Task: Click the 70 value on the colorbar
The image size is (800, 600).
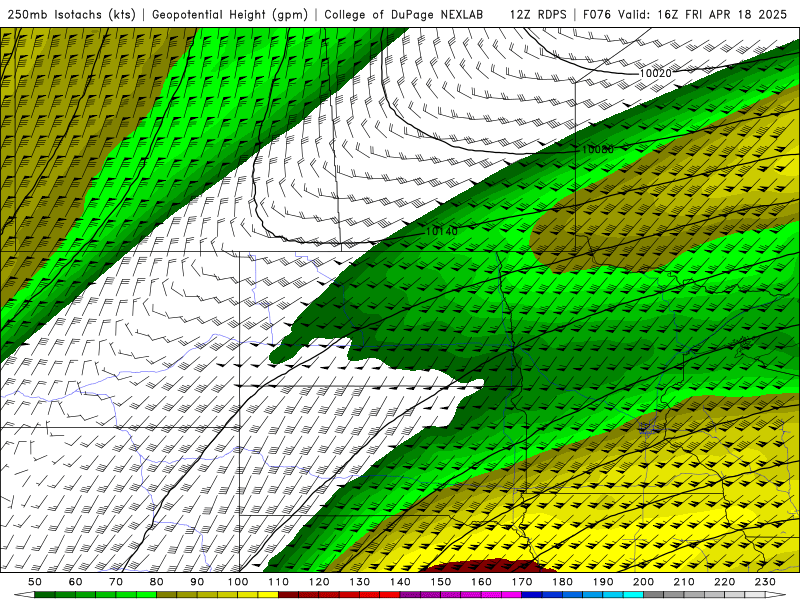Action: click(116, 582)
